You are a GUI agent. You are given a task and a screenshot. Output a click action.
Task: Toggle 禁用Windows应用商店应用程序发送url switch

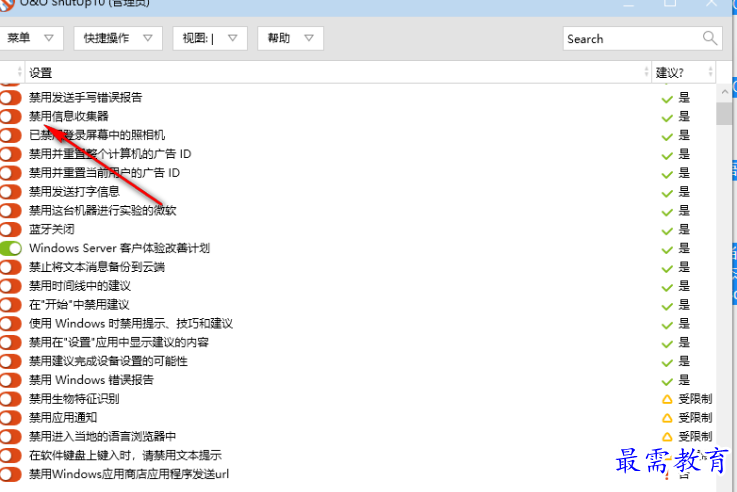[10, 474]
